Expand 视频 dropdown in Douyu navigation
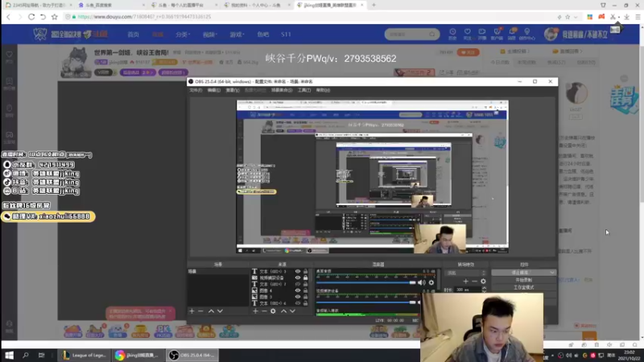Image resolution: width=644 pixels, height=362 pixels. click(209, 35)
